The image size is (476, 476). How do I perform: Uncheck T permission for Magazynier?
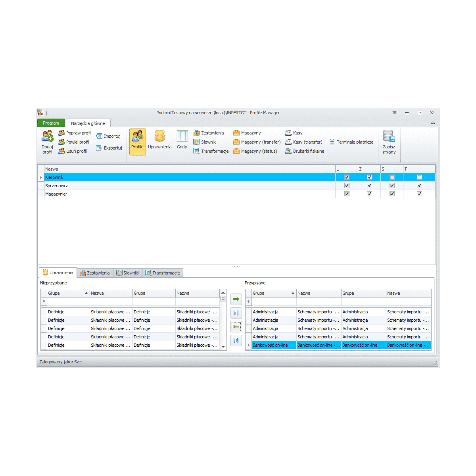click(x=419, y=194)
